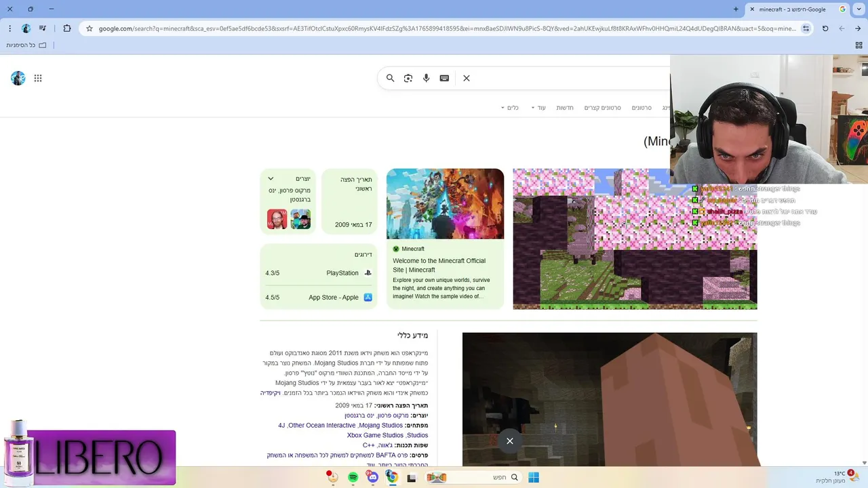Open a new tab with the plus button

point(736,9)
